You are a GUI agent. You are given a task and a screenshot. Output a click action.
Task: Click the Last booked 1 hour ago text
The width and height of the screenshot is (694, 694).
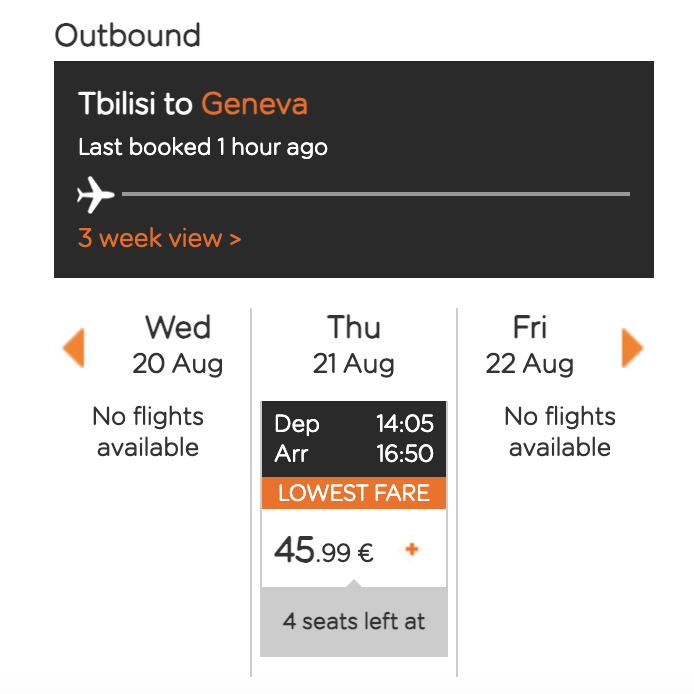point(203,147)
